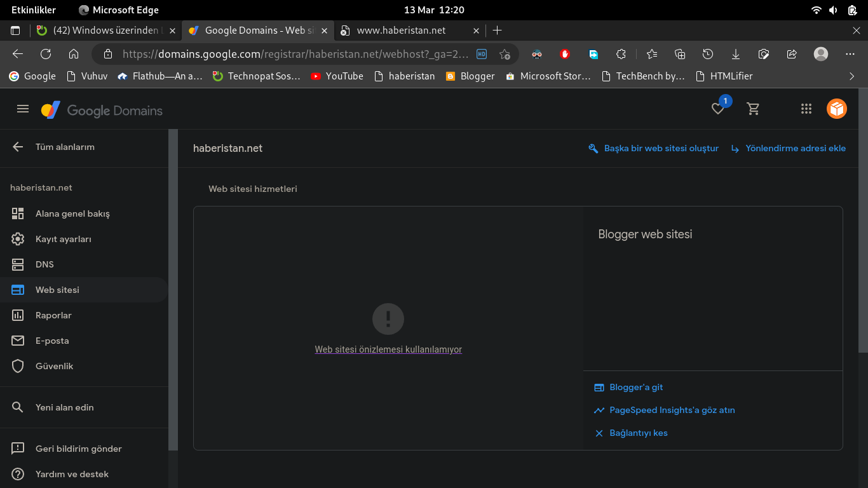868x488 pixels.
Task: Open the Flathub bookmark
Action: click(x=160, y=76)
